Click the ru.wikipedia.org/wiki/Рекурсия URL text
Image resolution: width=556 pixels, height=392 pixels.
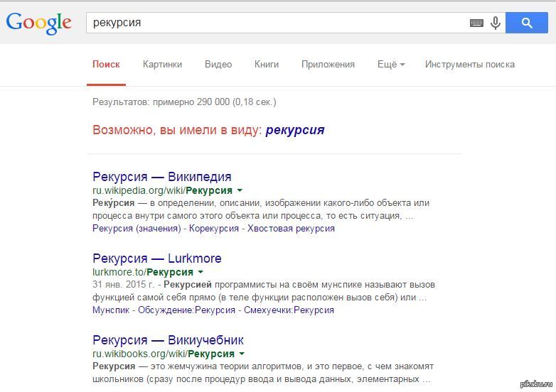162,190
